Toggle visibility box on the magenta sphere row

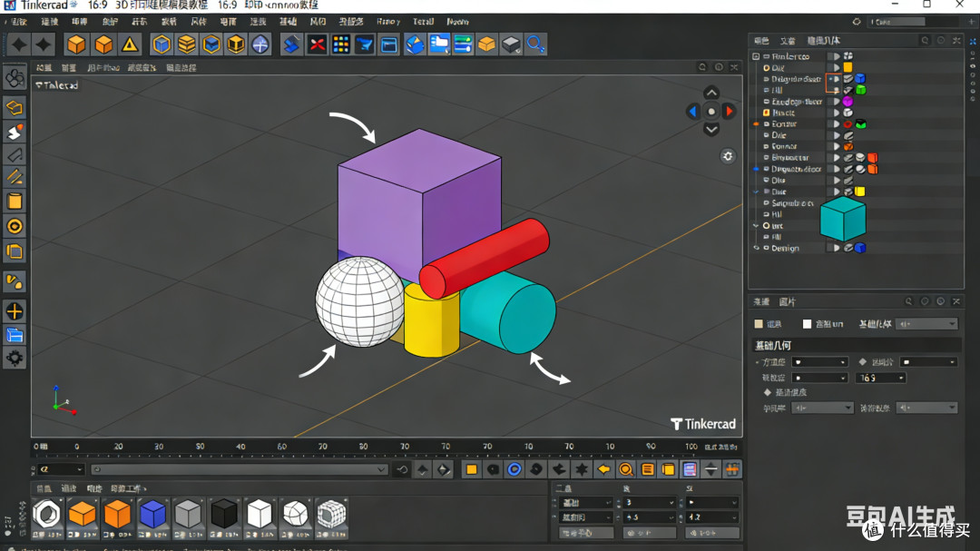830,102
